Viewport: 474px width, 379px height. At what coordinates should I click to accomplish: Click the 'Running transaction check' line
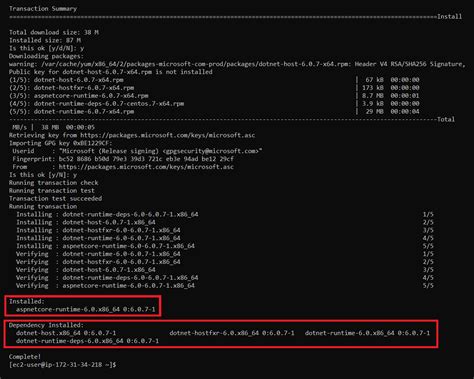54,183
